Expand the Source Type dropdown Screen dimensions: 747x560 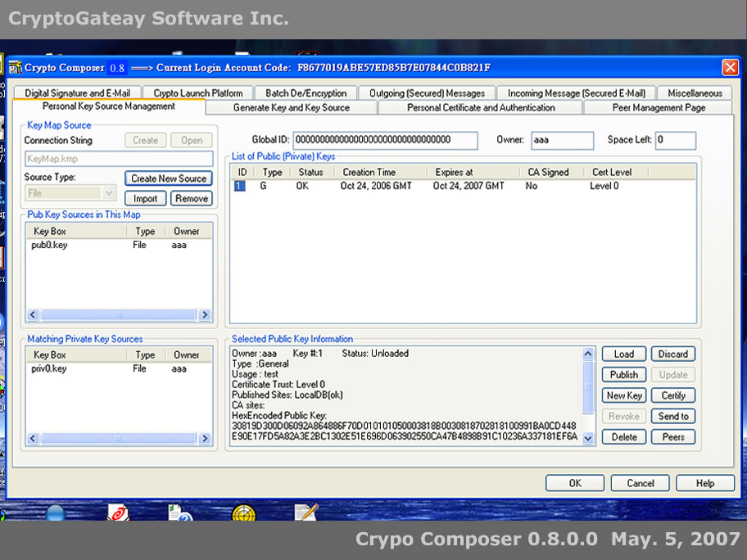109,193
